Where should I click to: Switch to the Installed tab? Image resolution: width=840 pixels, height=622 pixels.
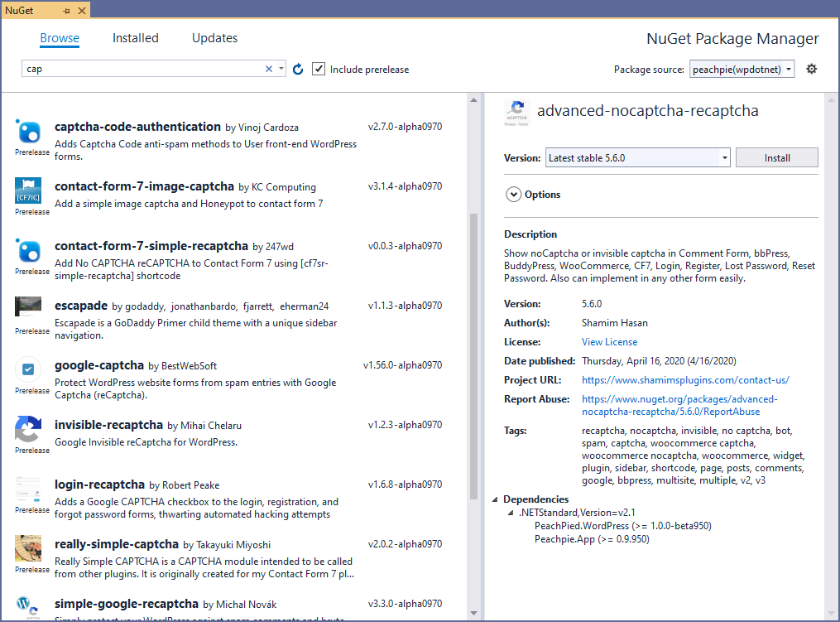click(x=136, y=38)
